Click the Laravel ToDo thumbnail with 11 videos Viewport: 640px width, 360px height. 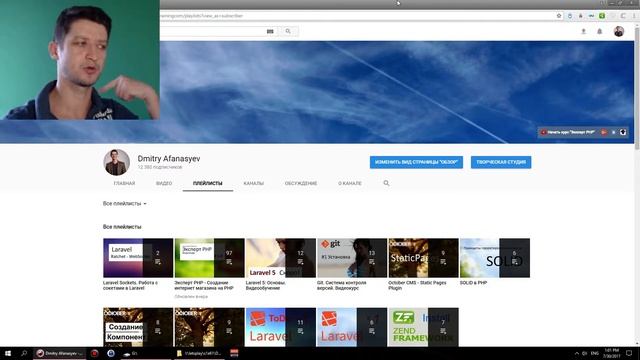pos(281,327)
